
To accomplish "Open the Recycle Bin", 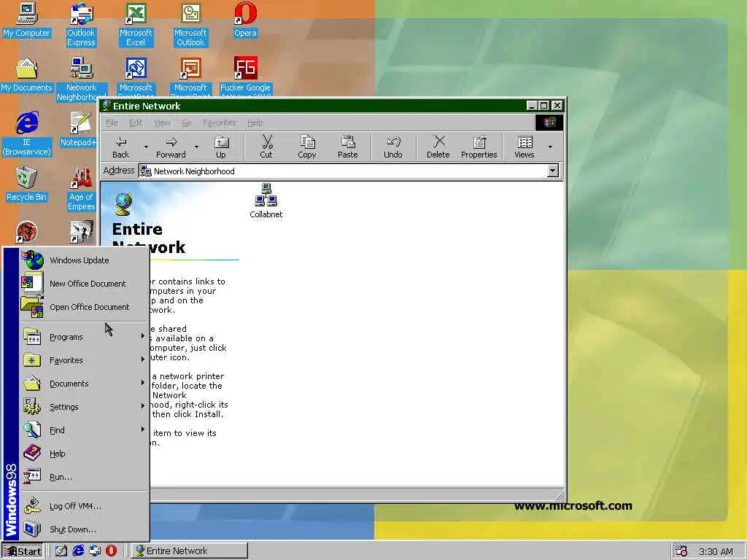I will (27, 184).
